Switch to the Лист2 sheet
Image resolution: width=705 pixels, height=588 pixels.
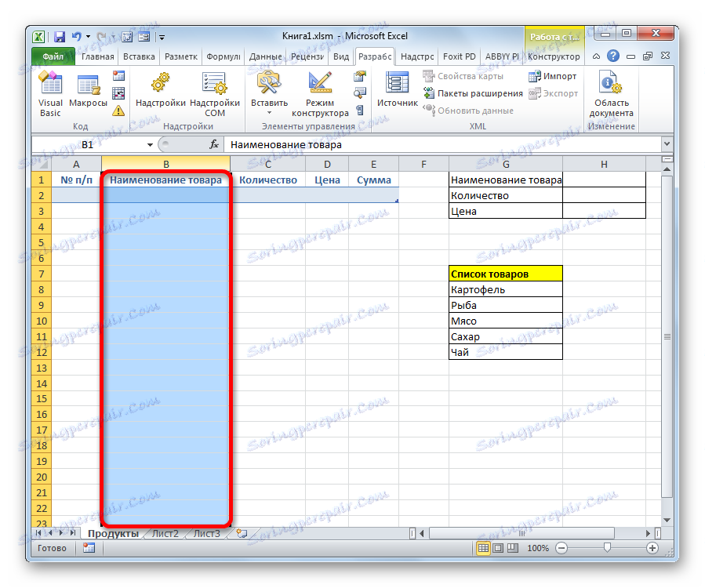pyautogui.click(x=165, y=534)
